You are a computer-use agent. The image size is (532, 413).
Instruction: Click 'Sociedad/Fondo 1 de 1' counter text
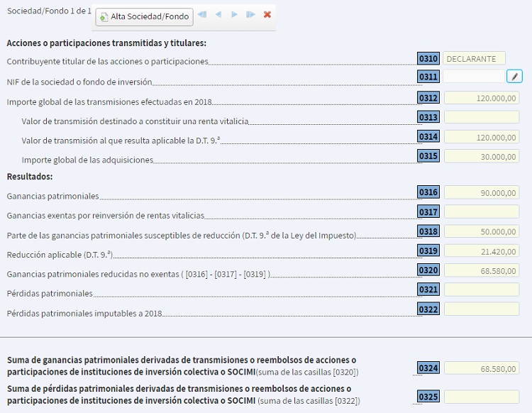point(49,11)
